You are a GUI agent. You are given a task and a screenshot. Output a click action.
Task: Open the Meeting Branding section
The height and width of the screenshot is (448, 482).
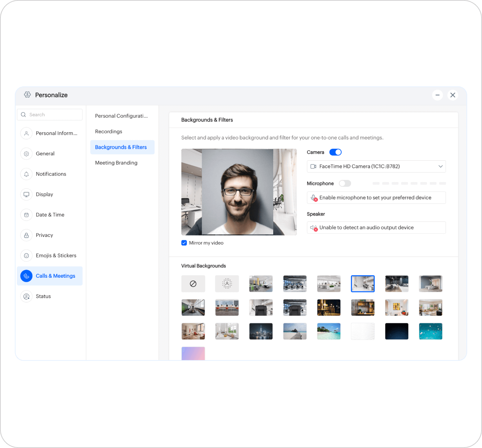pyautogui.click(x=116, y=162)
